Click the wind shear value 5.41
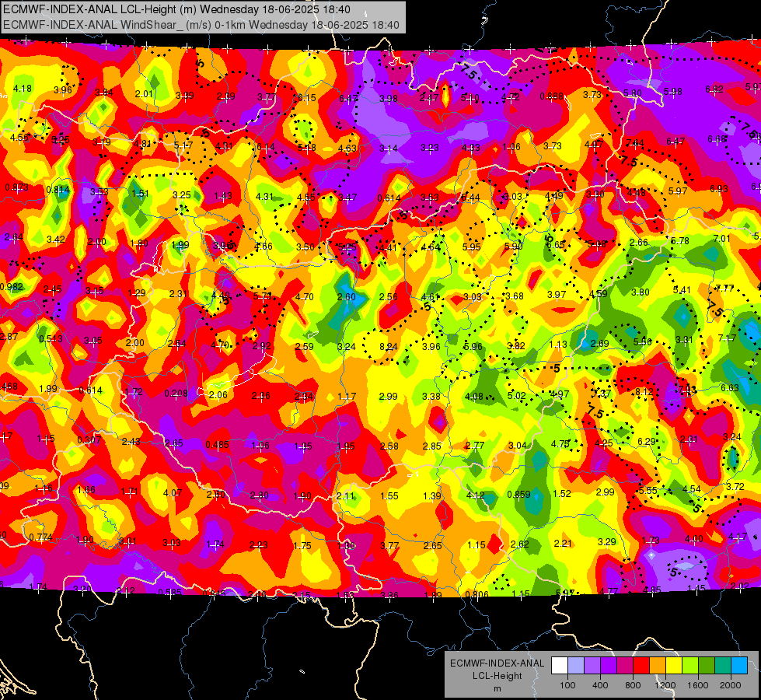The image size is (761, 700). [682, 290]
